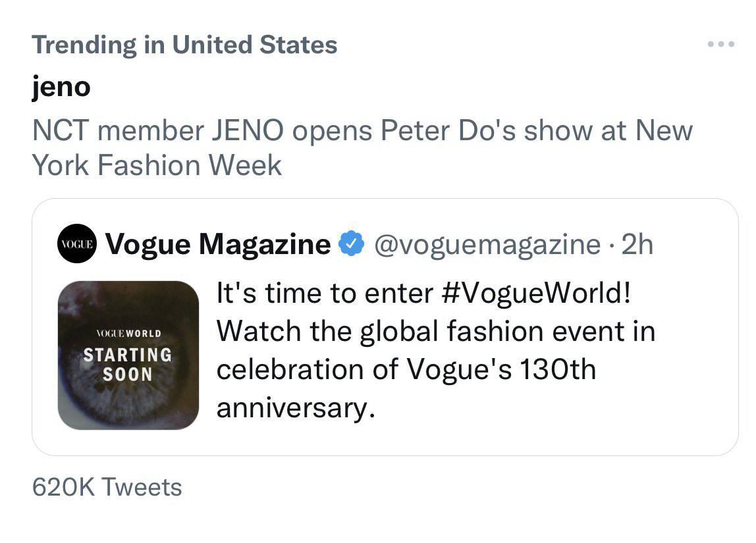The image size is (756, 543).
Task: Click the 'York Fashion Week' description line
Action: 157,165
